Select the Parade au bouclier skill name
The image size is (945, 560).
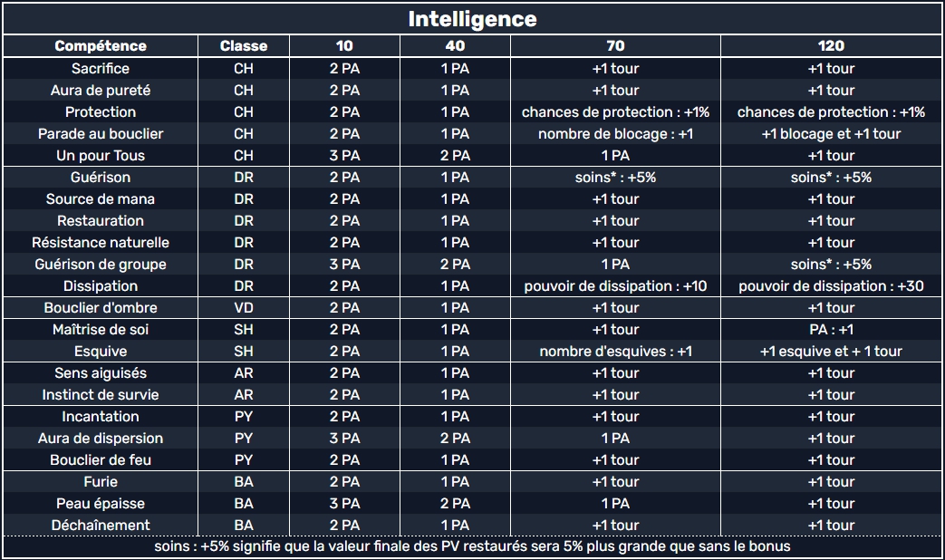click(101, 134)
